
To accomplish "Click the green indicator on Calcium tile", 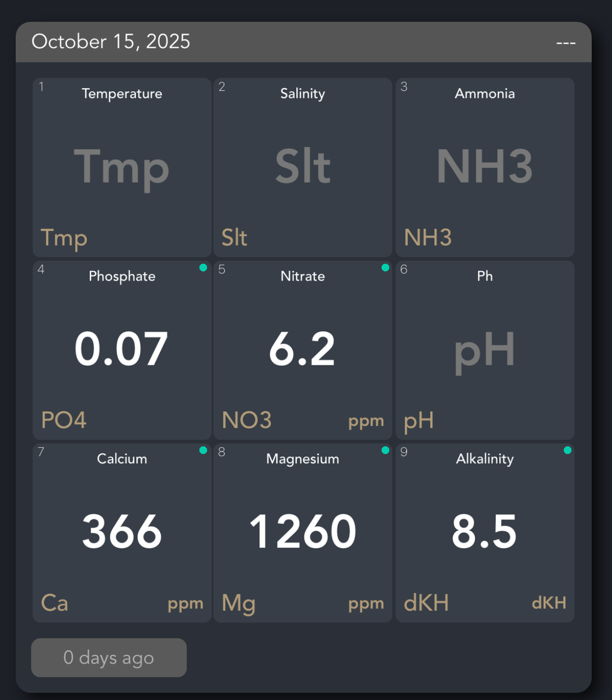I will pyautogui.click(x=203, y=450).
